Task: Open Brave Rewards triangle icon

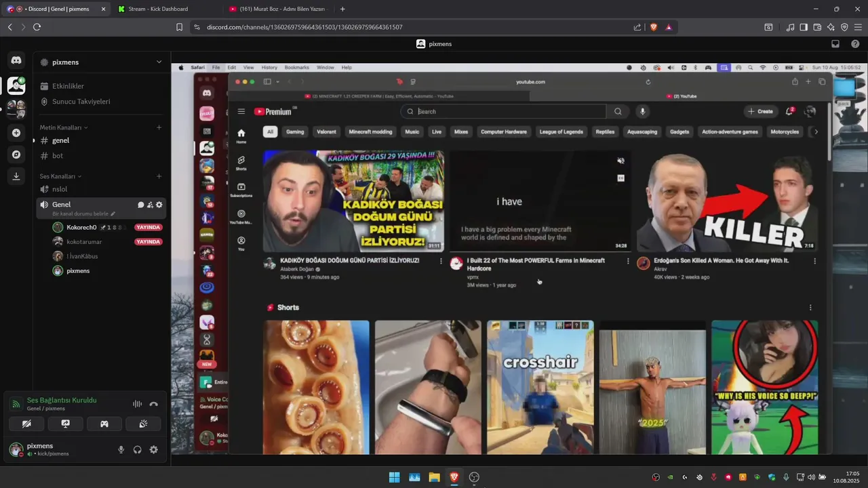Action: click(669, 27)
